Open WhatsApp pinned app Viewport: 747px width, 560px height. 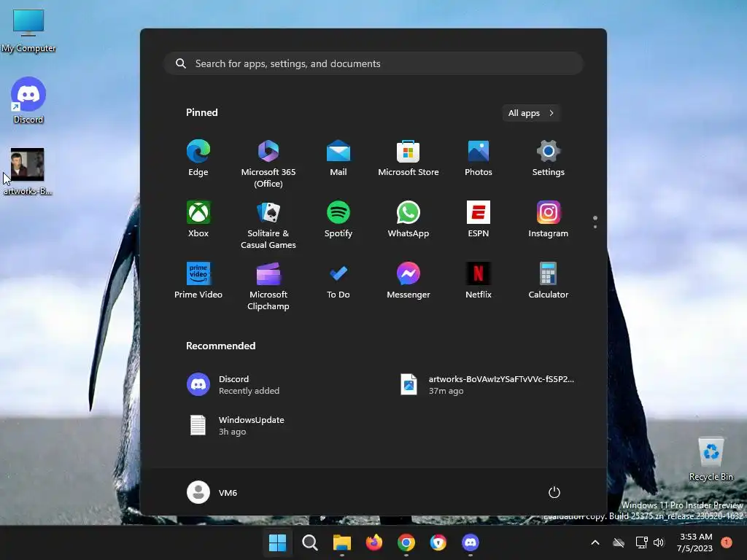coord(409,219)
